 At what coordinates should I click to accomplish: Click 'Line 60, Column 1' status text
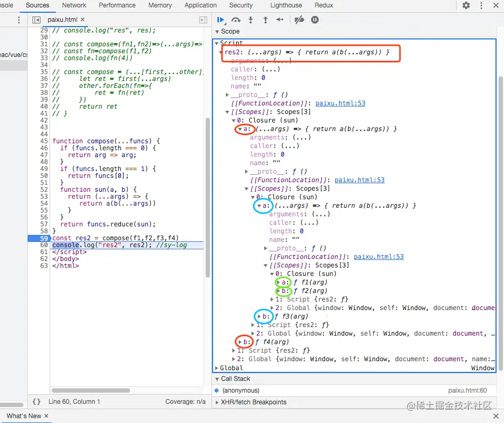click(74, 402)
